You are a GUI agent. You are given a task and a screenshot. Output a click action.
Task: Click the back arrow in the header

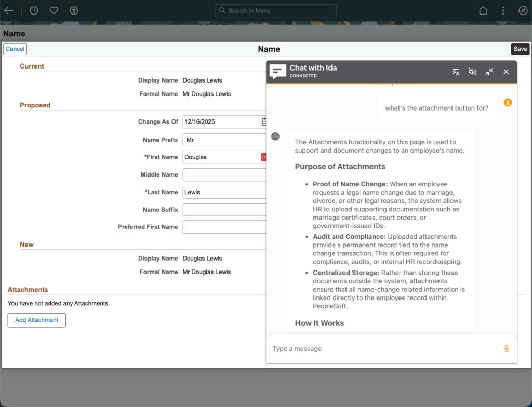click(x=9, y=10)
